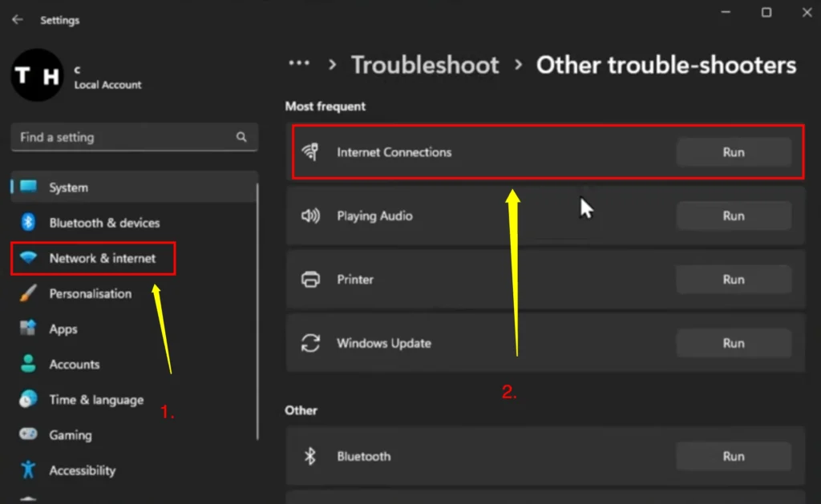Screen dimensions: 821x504
Task: Maximize the Settings window
Action: pos(766,12)
